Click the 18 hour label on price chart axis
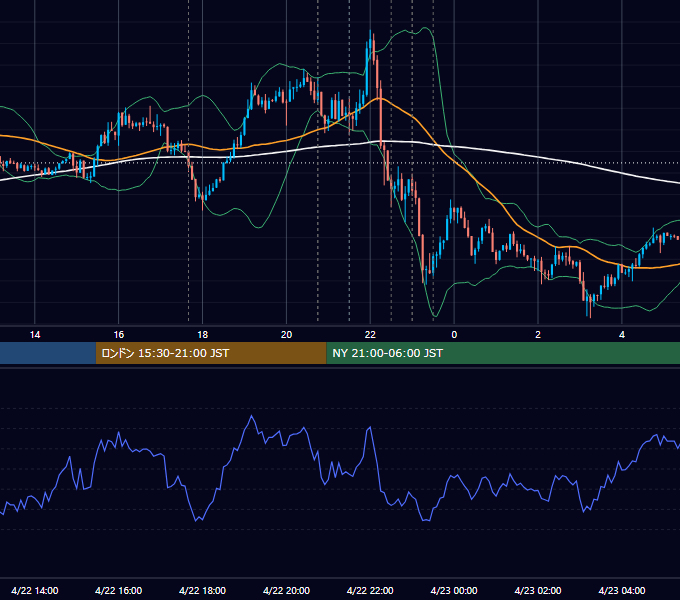680x600 pixels. coord(203,335)
